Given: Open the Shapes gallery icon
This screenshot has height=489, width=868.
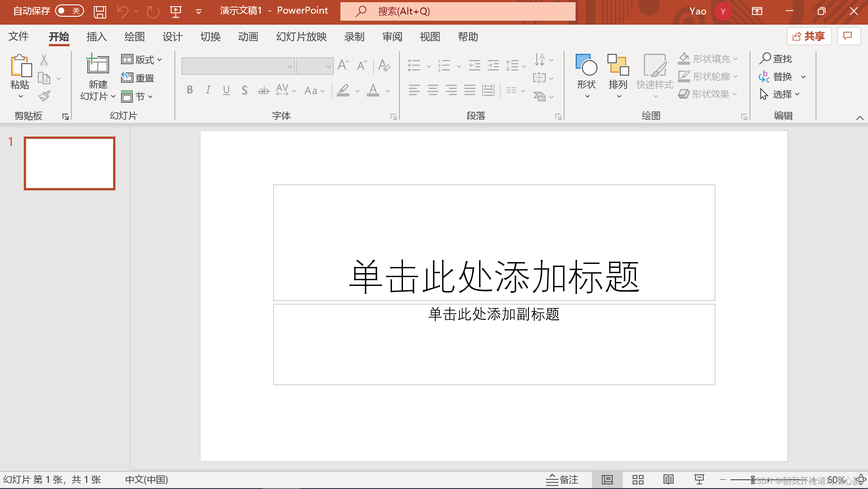Looking at the screenshot, I should 586,65.
